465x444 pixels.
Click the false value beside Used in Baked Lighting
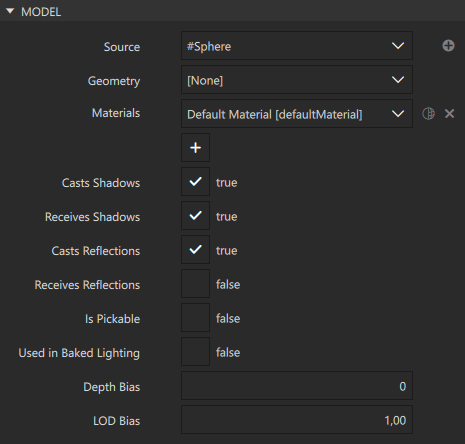coord(228,352)
